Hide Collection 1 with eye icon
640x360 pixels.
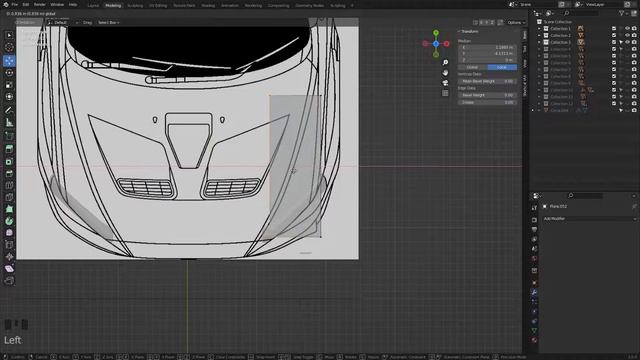[627, 29]
